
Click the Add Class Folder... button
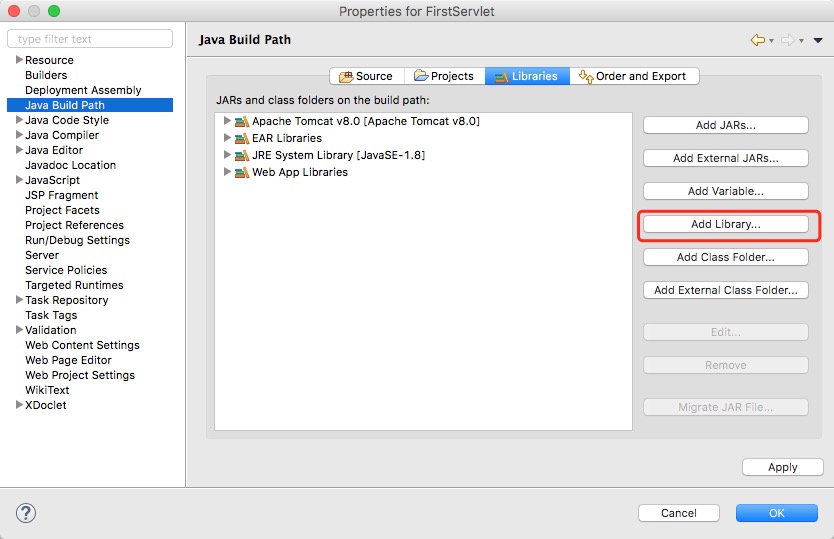tap(725, 257)
